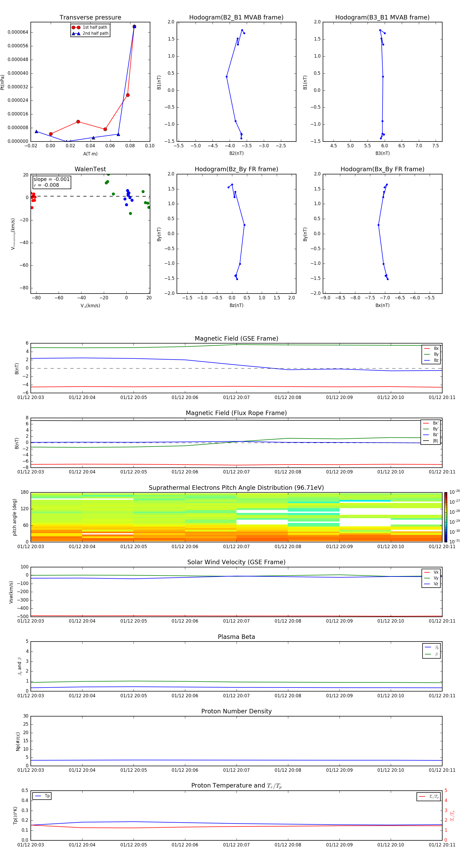Click the '30' proton density tick label

[26, 716]
